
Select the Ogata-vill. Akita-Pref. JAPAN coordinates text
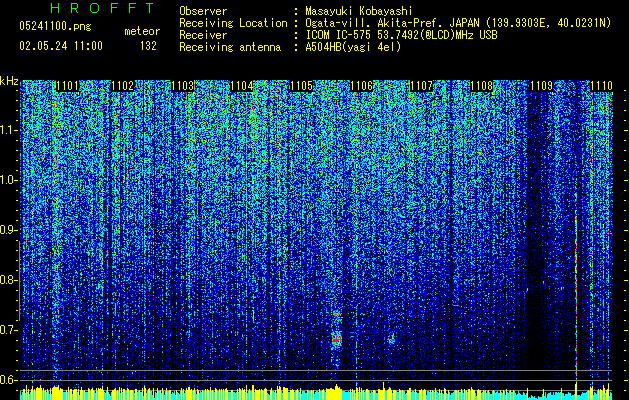458,23
